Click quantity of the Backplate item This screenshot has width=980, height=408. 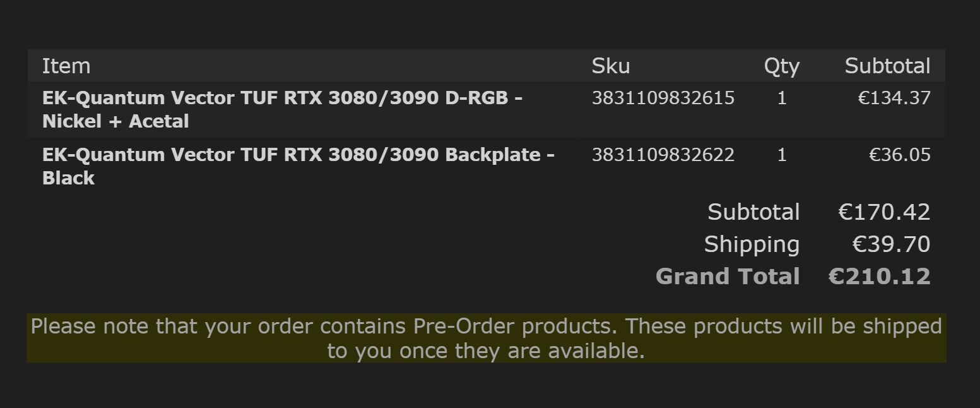[x=781, y=155]
